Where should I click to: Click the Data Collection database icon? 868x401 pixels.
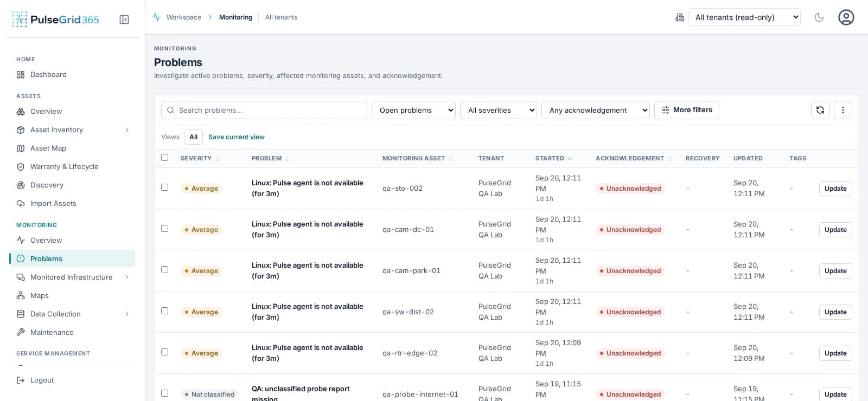(x=21, y=314)
